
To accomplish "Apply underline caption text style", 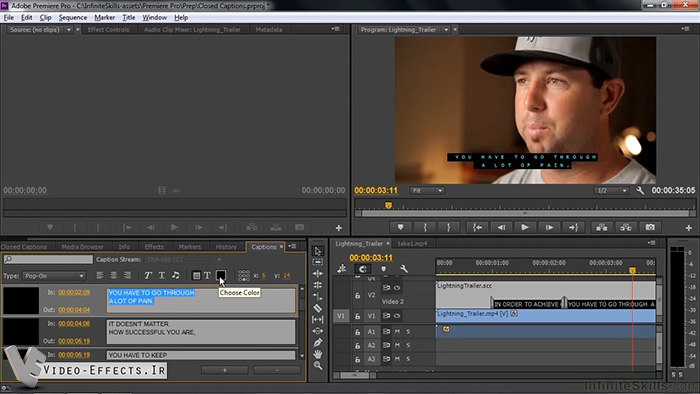I will click(162, 275).
